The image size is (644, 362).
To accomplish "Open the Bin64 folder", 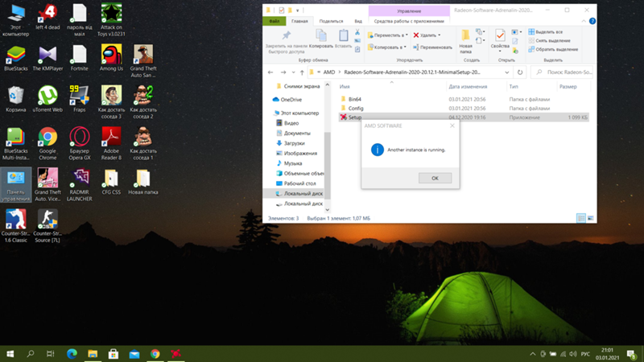I will click(x=356, y=98).
